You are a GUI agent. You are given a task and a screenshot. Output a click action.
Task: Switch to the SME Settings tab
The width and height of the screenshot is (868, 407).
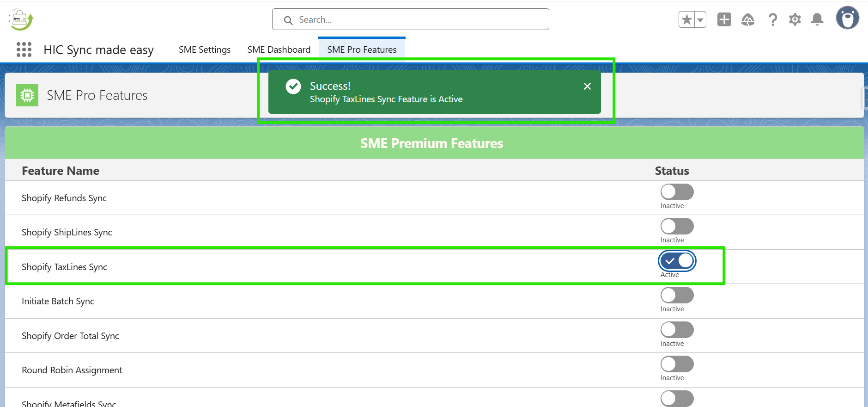205,49
